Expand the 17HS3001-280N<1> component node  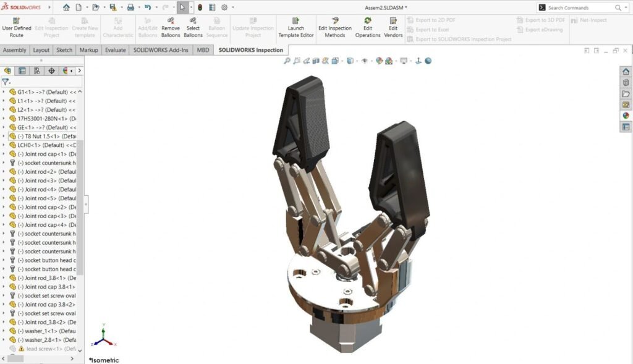4,119
